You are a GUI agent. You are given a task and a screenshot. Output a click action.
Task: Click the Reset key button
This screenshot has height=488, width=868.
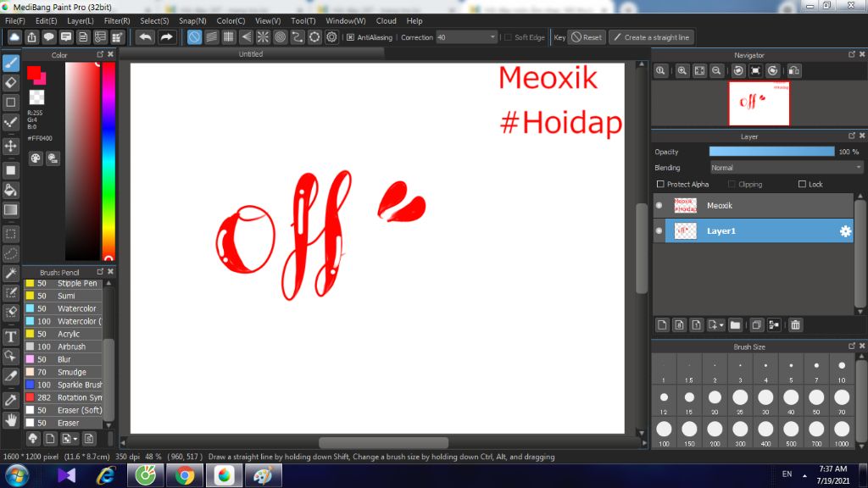pos(587,37)
